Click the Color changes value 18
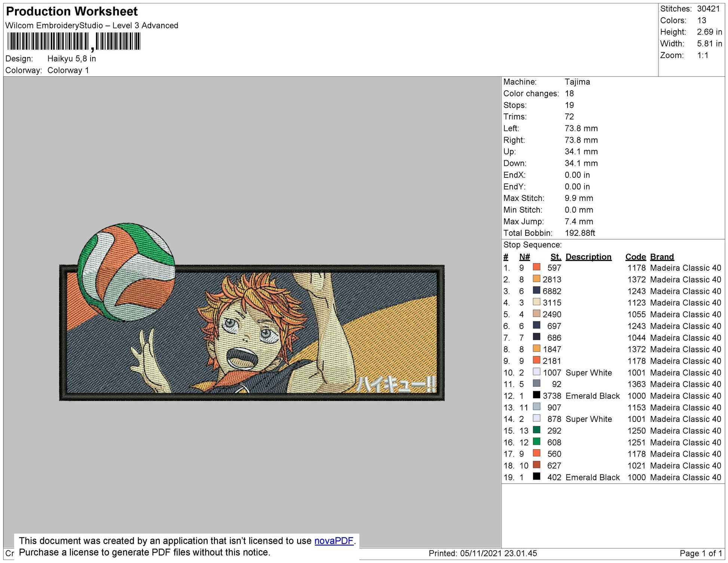728x563 pixels. pyautogui.click(x=569, y=94)
